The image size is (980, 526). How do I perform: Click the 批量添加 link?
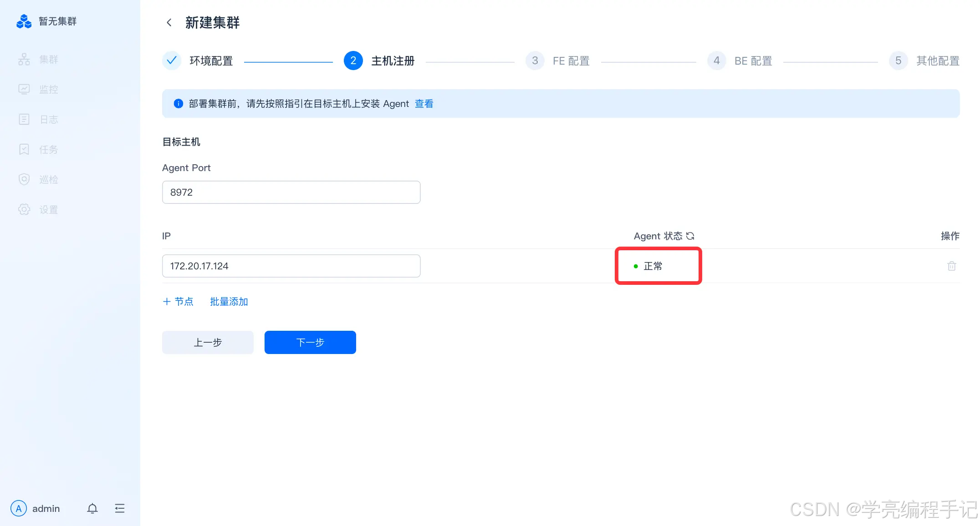click(x=229, y=302)
